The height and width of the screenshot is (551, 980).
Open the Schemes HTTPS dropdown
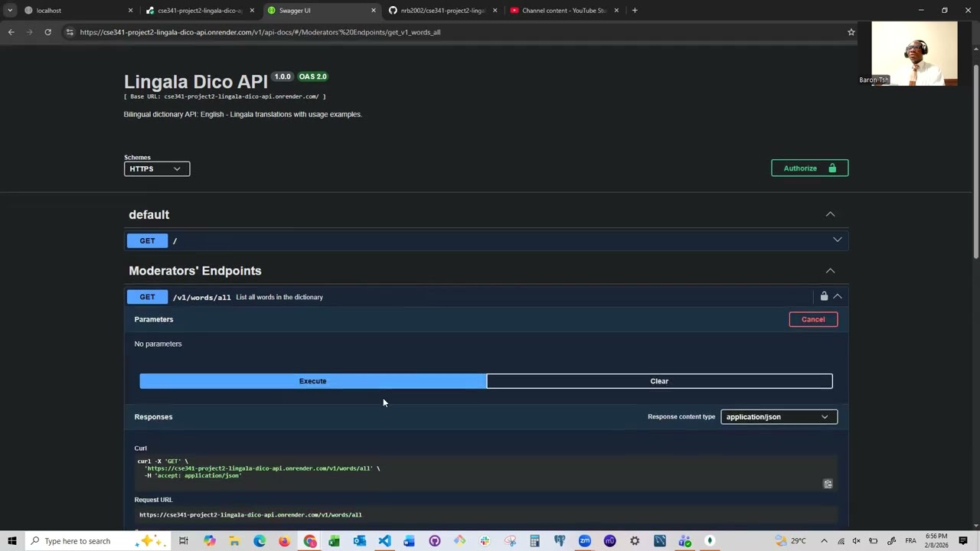(157, 168)
